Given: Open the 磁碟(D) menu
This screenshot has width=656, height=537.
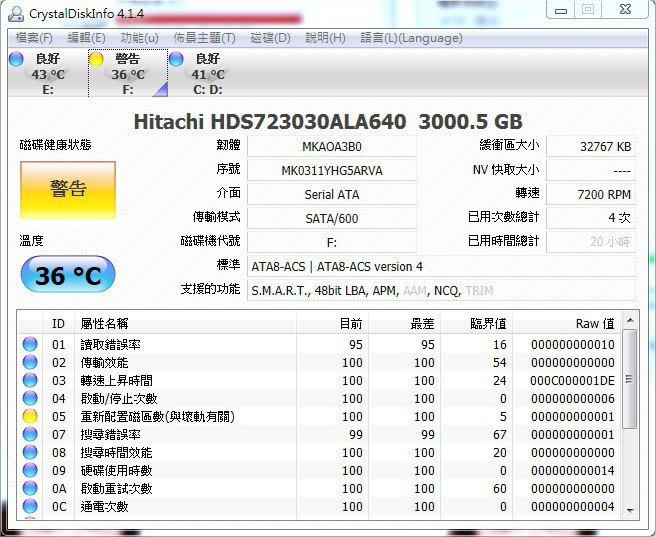Looking at the screenshot, I should [270, 38].
